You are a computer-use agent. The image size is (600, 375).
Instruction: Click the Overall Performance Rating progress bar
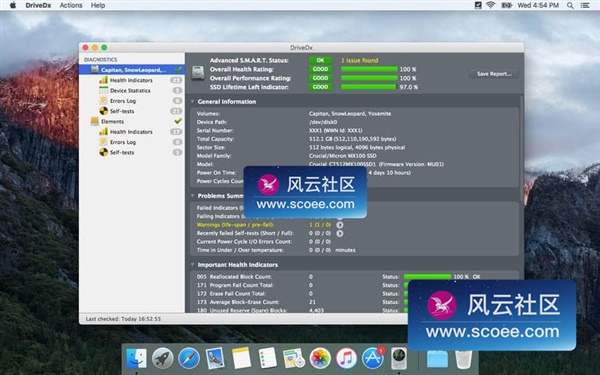[369, 78]
